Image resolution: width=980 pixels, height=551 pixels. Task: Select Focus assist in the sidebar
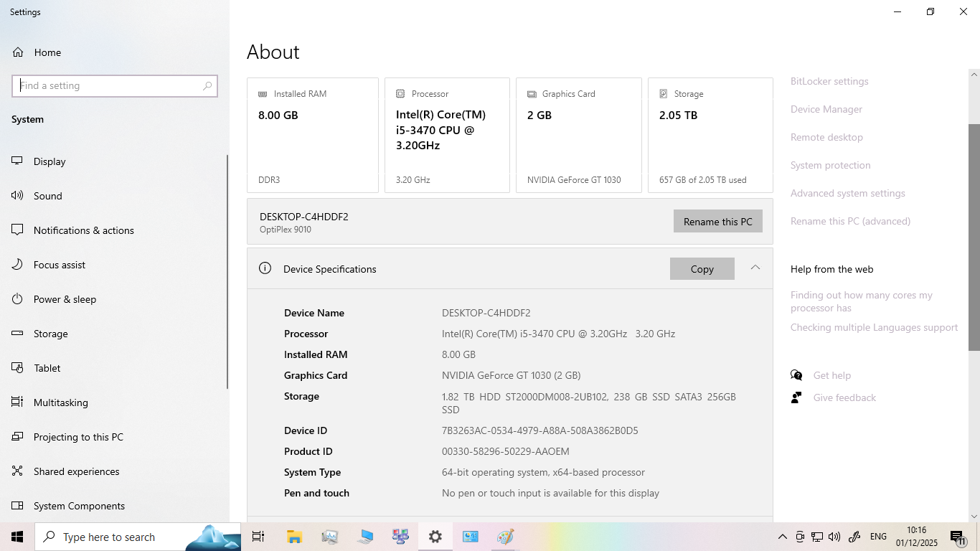(x=59, y=265)
